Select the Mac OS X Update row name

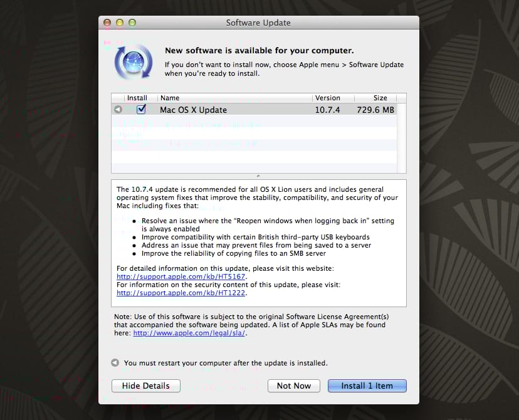(x=193, y=110)
